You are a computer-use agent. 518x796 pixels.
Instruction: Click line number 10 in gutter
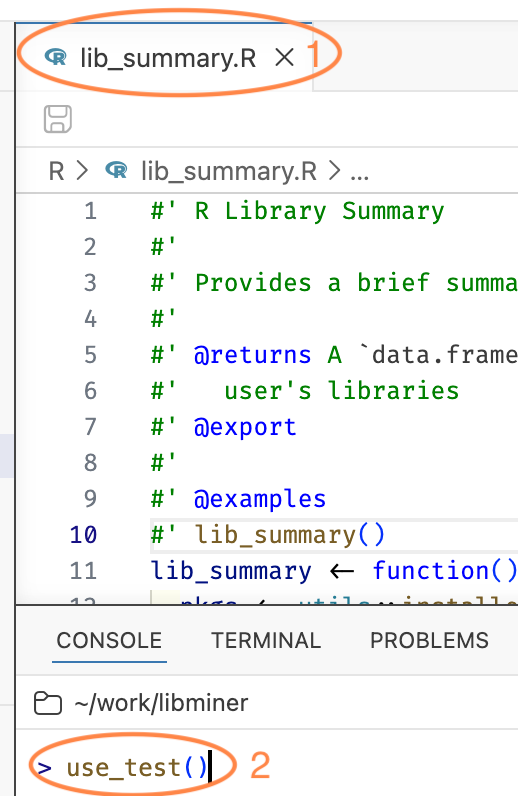point(83,535)
